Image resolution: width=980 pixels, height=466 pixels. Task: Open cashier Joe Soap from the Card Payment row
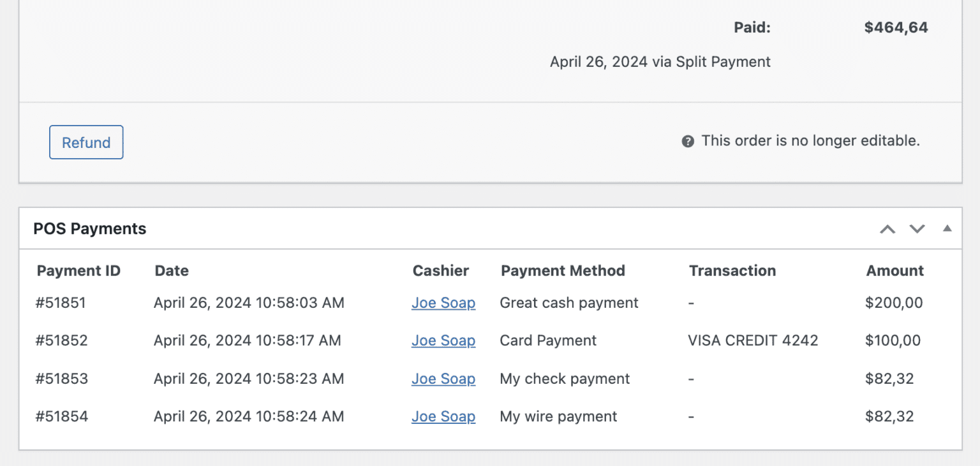click(x=443, y=340)
